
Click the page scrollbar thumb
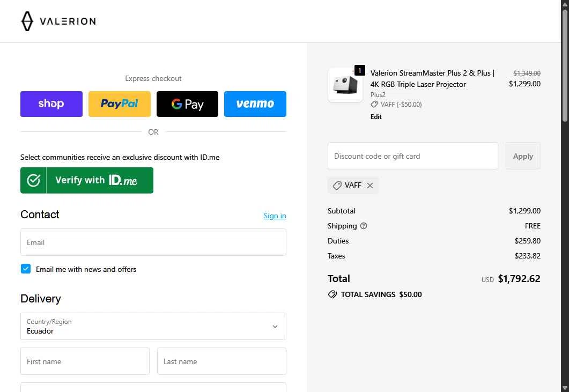point(565,65)
